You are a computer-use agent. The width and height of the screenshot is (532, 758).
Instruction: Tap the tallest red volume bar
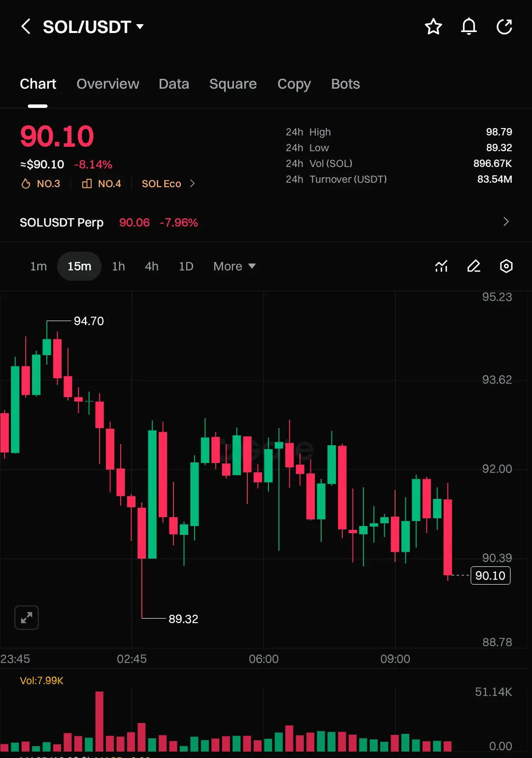point(100,722)
